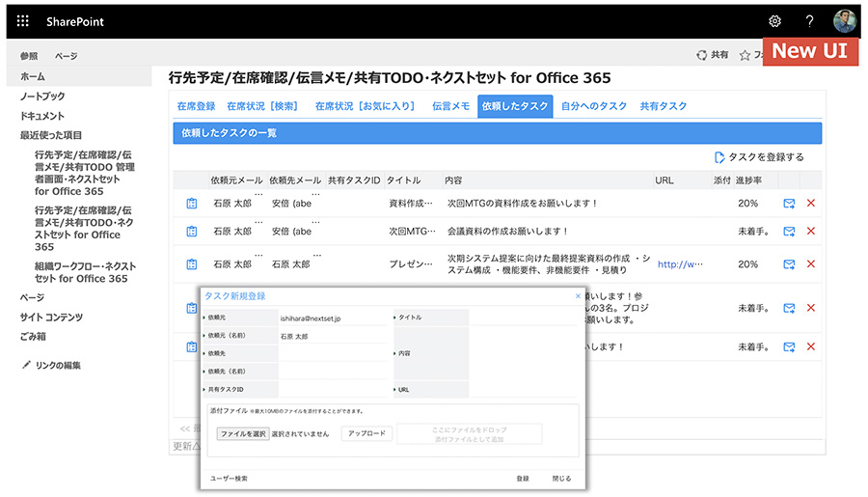Delete the 資料作成 task with red X

(811, 203)
